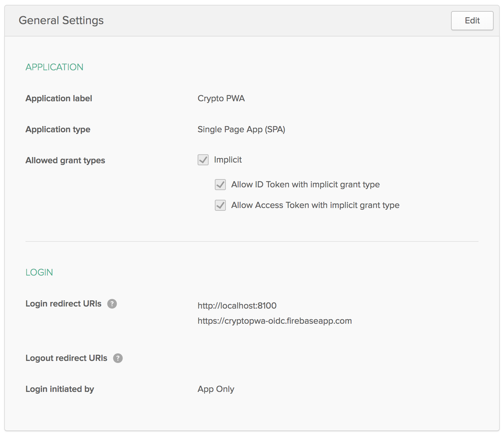
Task: Click the App Only login initiated value
Action: click(216, 389)
